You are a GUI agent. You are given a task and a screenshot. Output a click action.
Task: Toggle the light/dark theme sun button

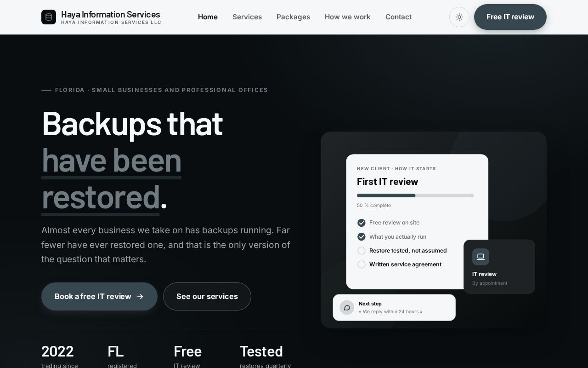click(459, 17)
